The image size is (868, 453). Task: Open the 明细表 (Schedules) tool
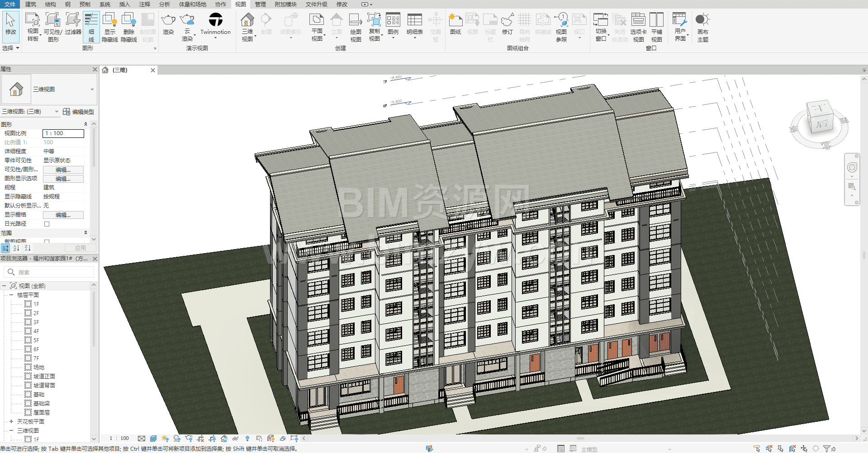click(414, 21)
